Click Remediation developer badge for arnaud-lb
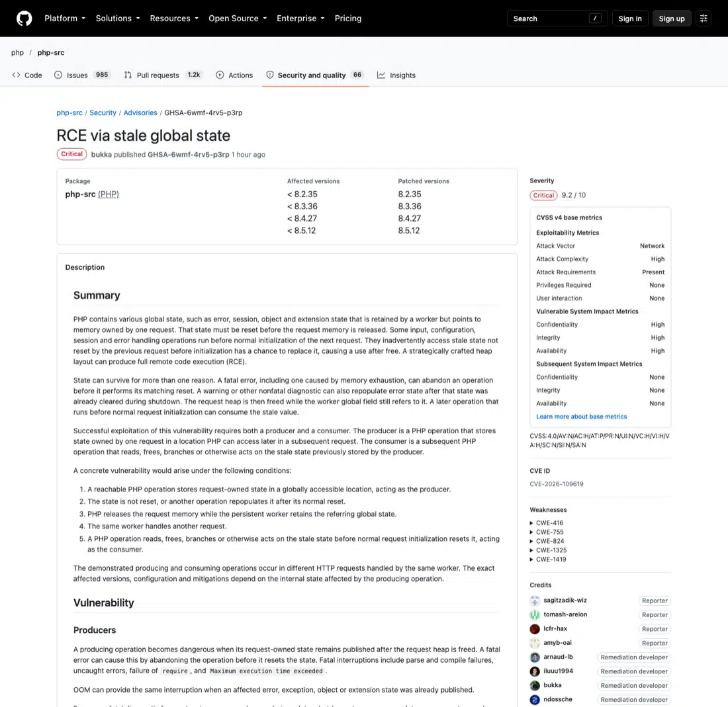Viewport: 728px width, 707px height. point(634,657)
